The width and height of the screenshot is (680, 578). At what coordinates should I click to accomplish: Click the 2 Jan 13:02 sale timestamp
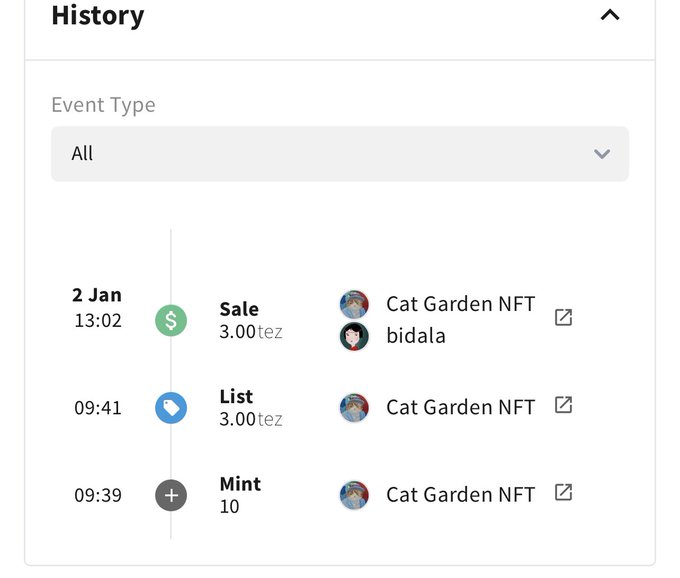(97, 308)
